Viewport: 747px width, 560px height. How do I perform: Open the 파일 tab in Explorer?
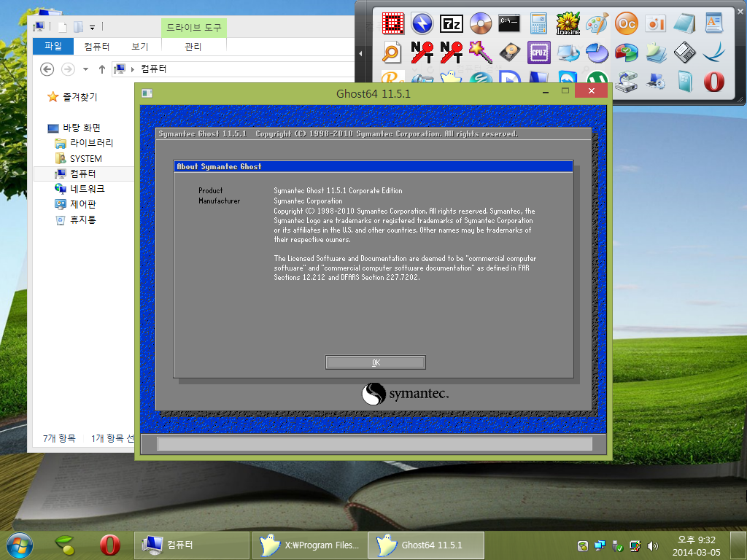point(53,46)
